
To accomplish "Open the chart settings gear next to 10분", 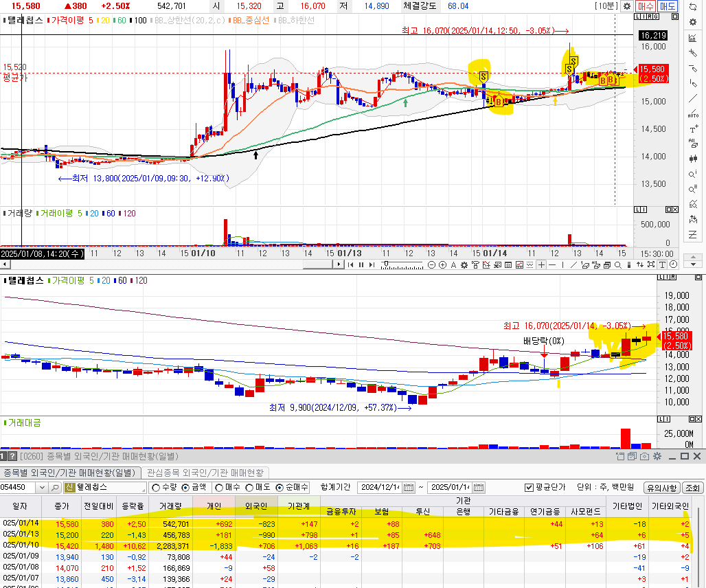I will point(627,6).
